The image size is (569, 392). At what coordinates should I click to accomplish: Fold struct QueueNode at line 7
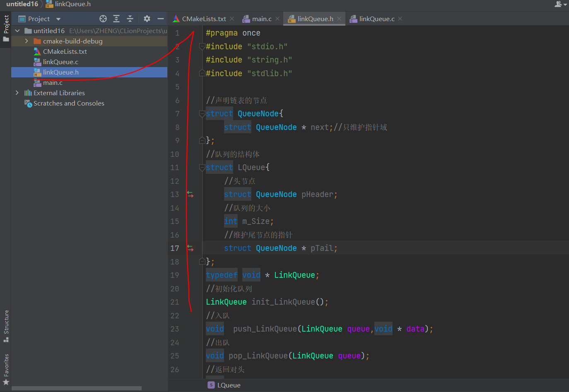coord(202,113)
